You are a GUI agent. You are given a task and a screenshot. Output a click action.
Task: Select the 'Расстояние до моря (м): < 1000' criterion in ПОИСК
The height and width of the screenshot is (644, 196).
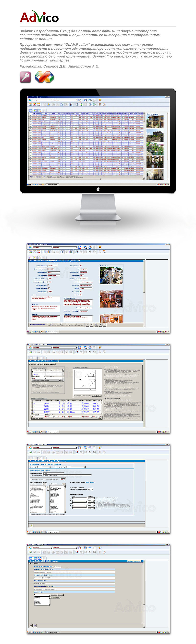coord(74,586)
